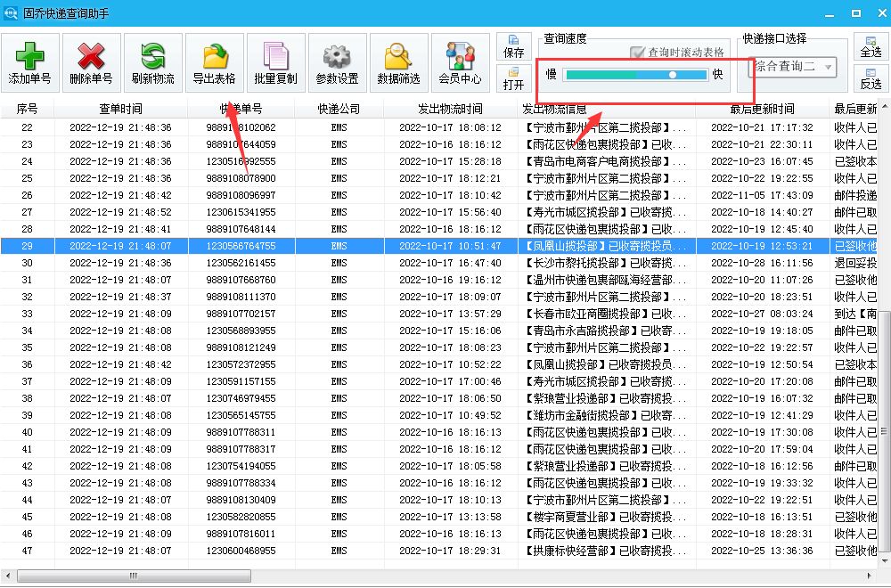Image resolution: width=891 pixels, height=588 pixels.
Task: Expand the 快递接口选择 combo box arrow
Action: [x=827, y=68]
